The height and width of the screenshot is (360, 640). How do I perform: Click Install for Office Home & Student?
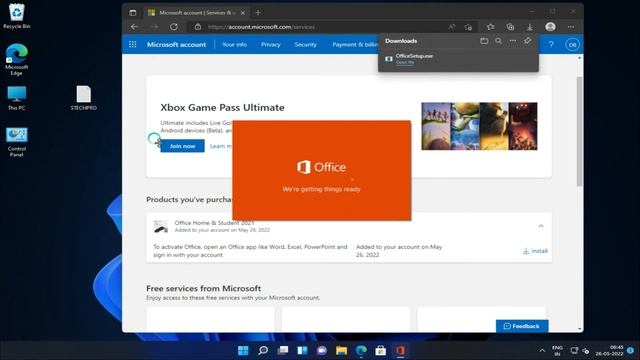tap(535, 251)
